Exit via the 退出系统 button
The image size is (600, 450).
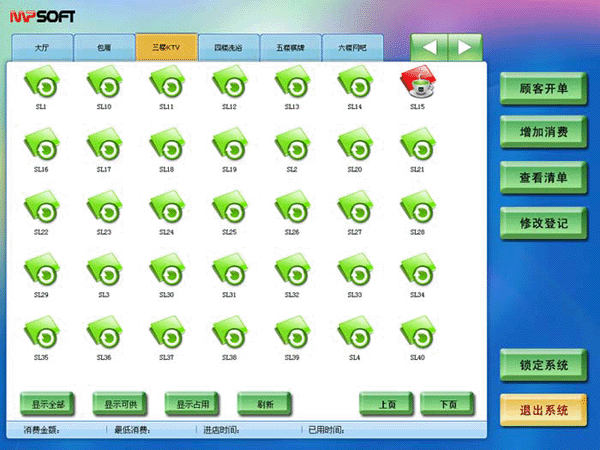coord(543,410)
